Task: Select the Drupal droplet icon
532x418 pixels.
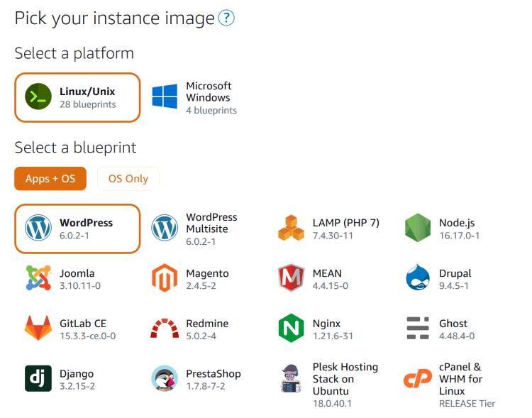Action: [418, 279]
